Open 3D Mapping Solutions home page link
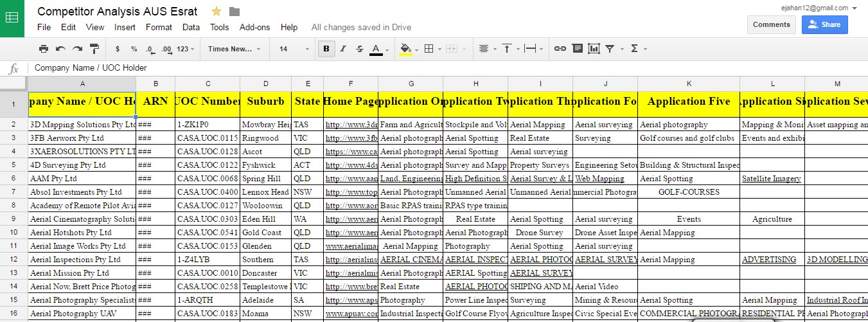 click(x=351, y=125)
